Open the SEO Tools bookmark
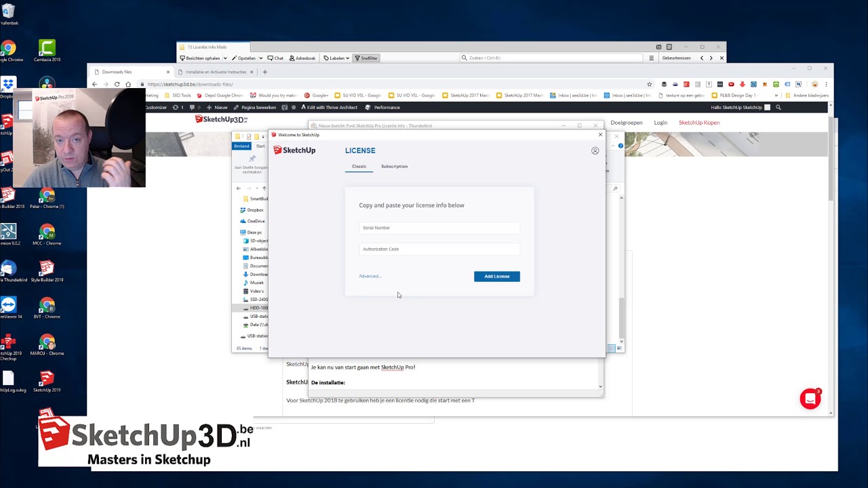The height and width of the screenshot is (488, 868). coord(178,96)
